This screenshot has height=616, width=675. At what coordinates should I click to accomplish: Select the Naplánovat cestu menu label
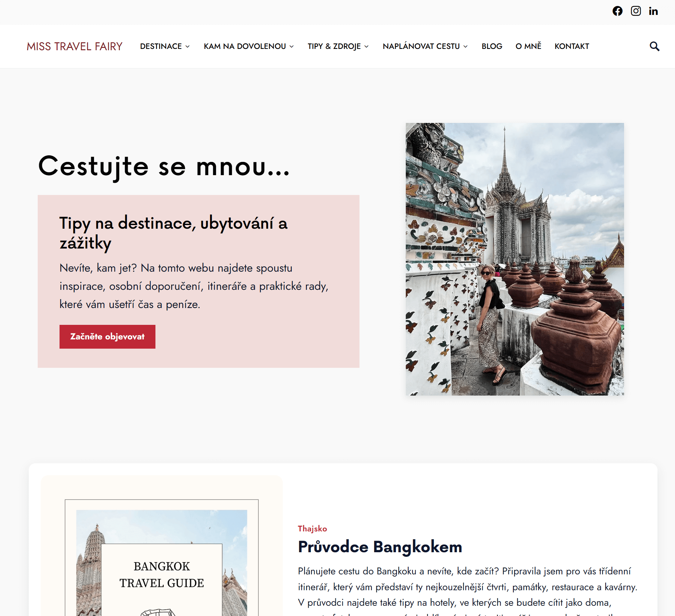[421, 46]
